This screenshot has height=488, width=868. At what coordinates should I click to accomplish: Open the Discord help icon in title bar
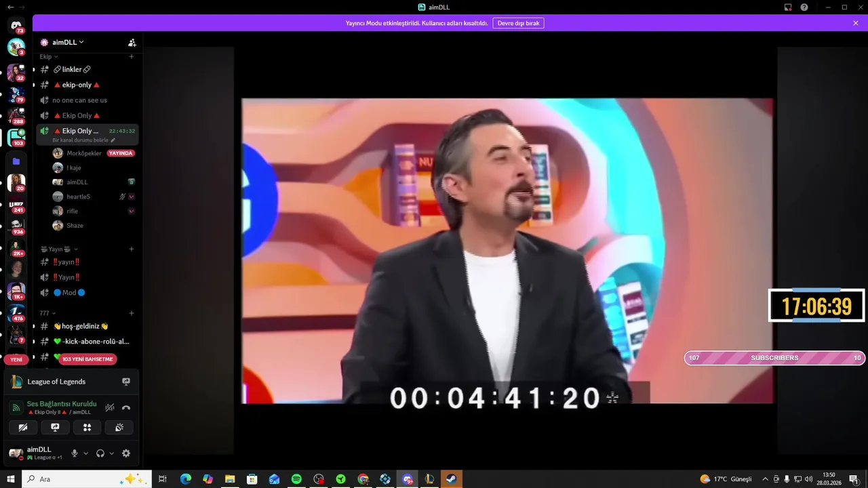click(x=804, y=7)
